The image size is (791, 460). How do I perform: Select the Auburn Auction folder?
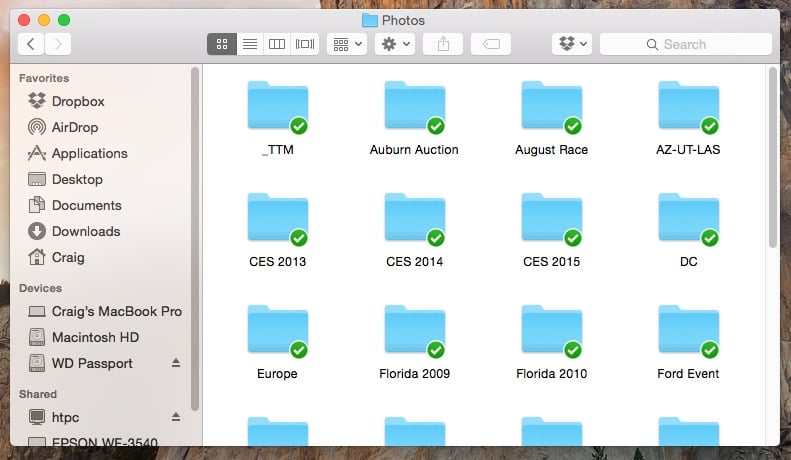coord(415,106)
